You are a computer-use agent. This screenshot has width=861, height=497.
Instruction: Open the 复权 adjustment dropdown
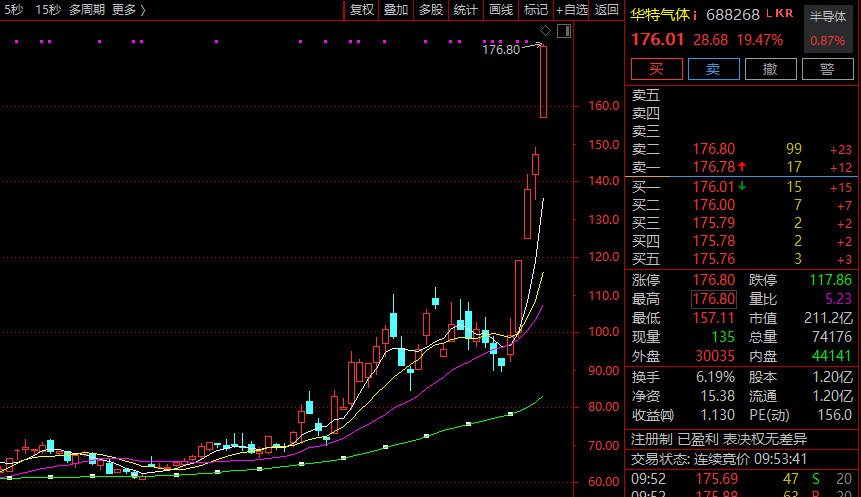click(x=361, y=10)
